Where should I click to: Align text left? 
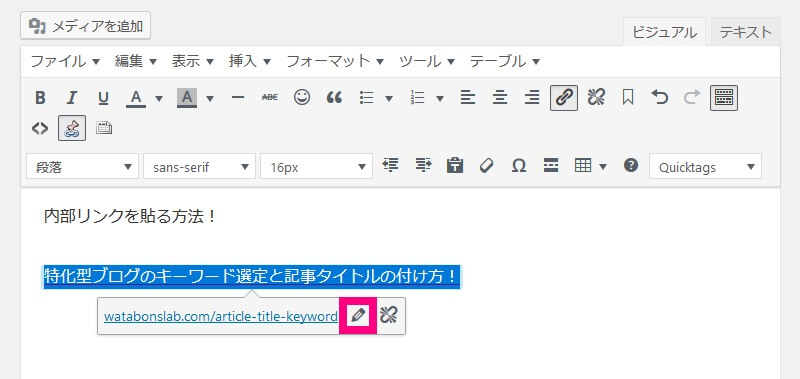(x=467, y=97)
